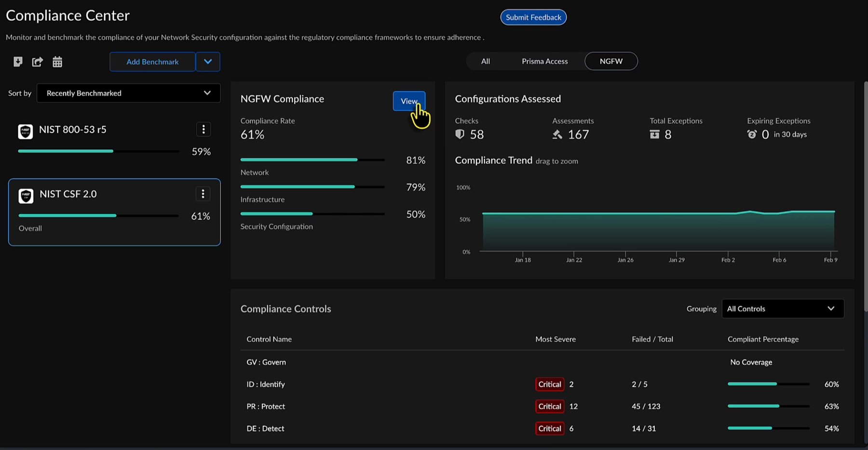868x450 pixels.
Task: Select the All tab
Action: (485, 61)
